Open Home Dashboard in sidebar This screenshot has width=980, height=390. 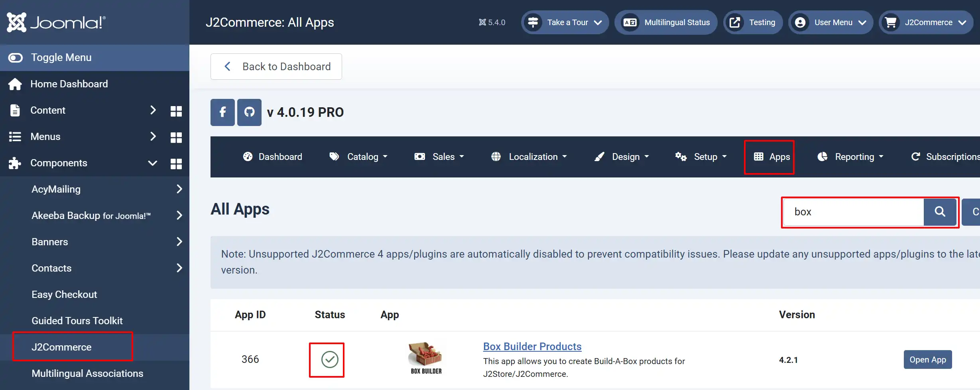(x=69, y=84)
